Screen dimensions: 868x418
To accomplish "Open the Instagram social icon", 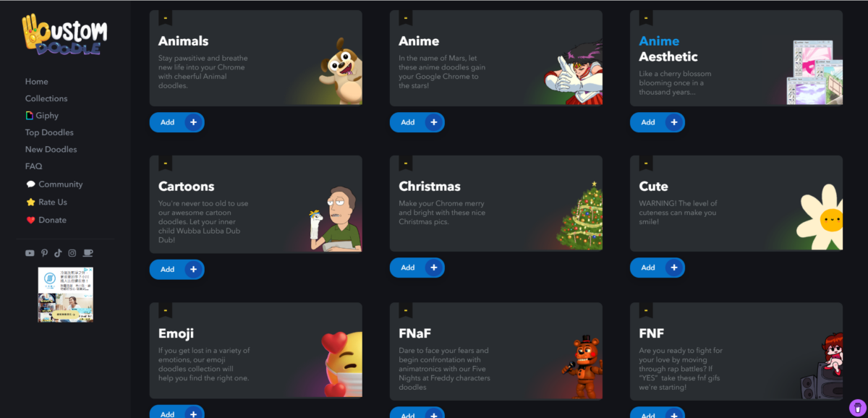I will tap(72, 253).
